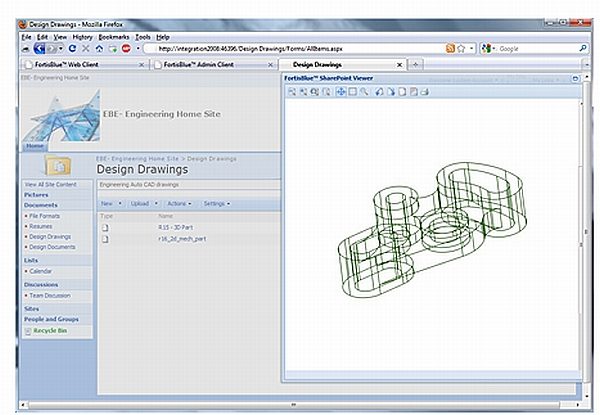Click the stop loading X icon
Viewport: 600px width, 415px height.
tap(86, 49)
